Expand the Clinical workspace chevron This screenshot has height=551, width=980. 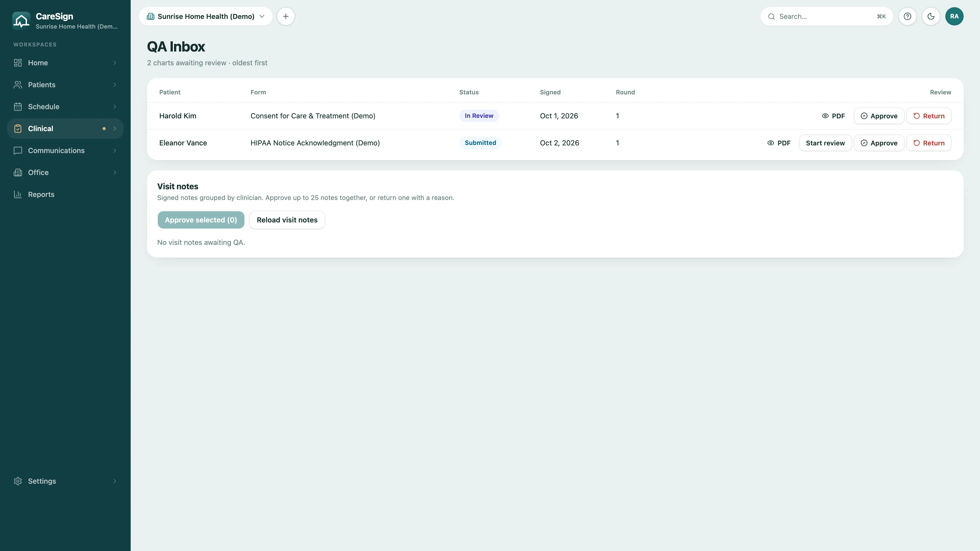click(x=115, y=129)
